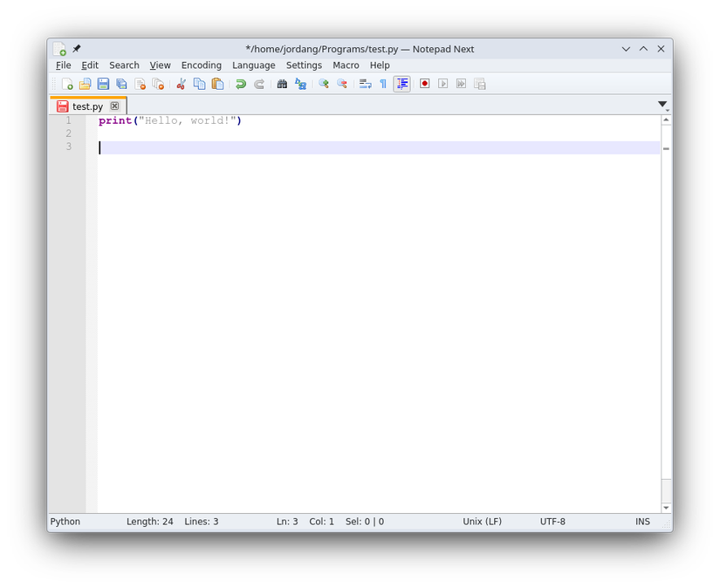Cut the selected text
This screenshot has height=588, width=720.
[181, 83]
